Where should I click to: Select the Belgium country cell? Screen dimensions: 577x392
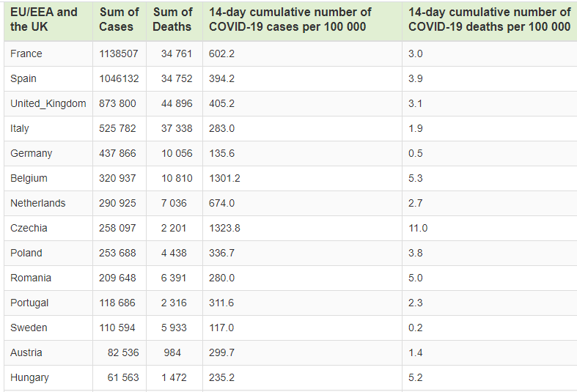point(48,178)
